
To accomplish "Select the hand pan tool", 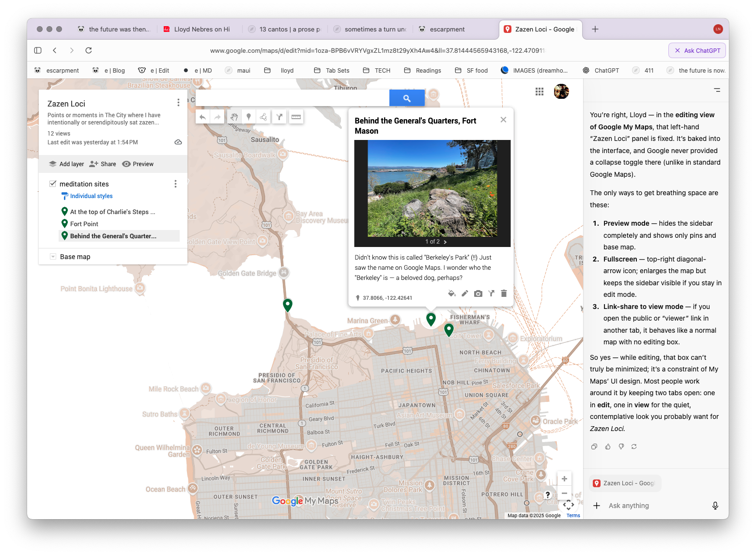I will [x=234, y=117].
